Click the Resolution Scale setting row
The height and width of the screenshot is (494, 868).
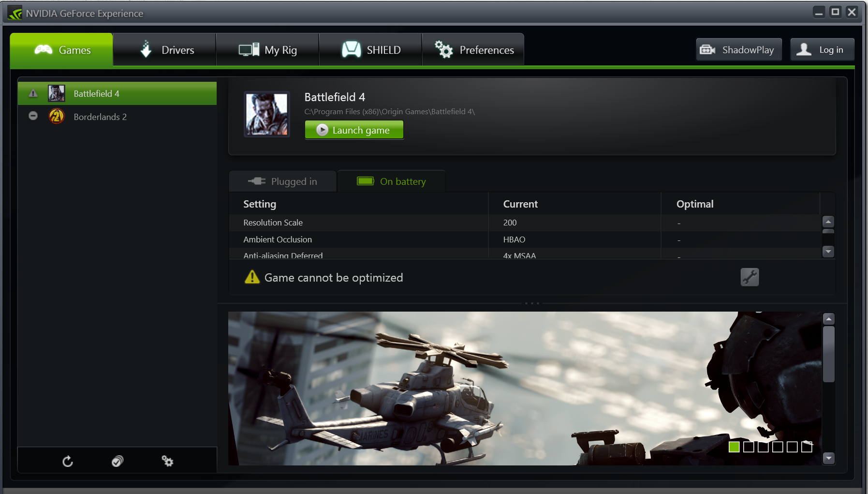[x=525, y=223]
